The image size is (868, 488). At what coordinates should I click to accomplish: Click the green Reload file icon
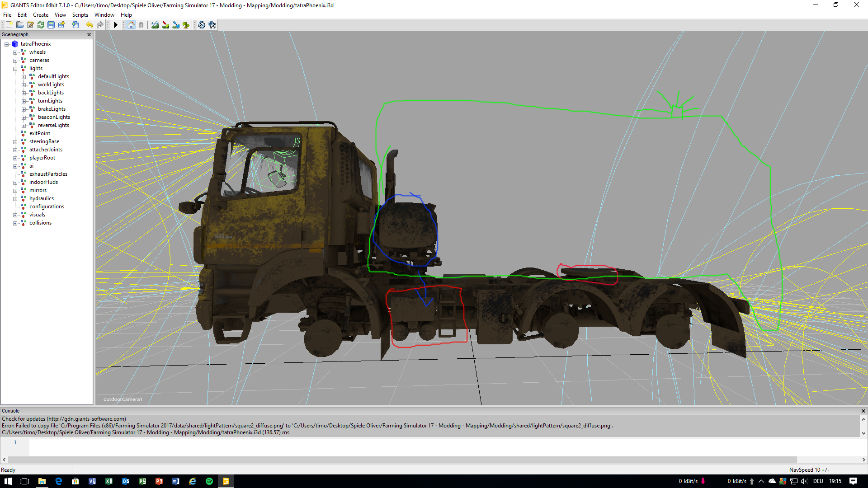(x=41, y=25)
